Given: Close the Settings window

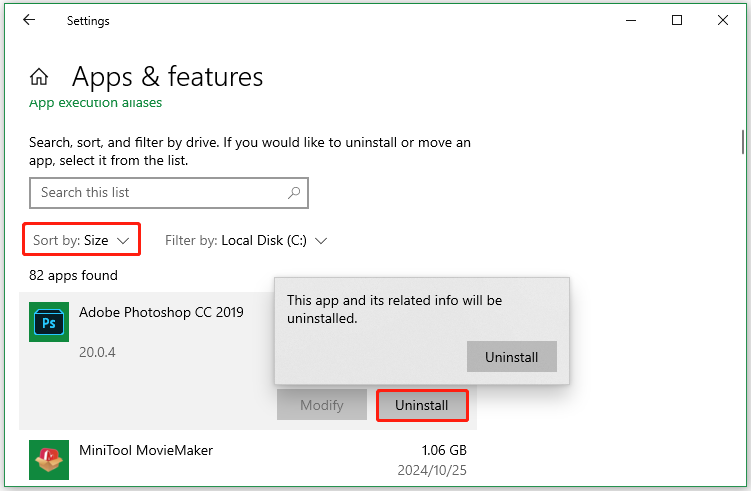Looking at the screenshot, I should (723, 20).
